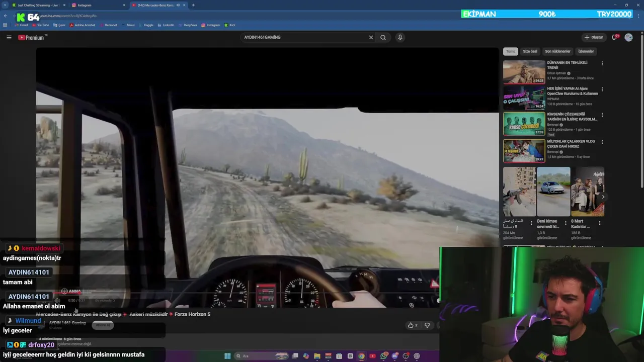
Task: Mute the Mercedes-Benz tab audio icon
Action: pyautogui.click(x=178, y=5)
